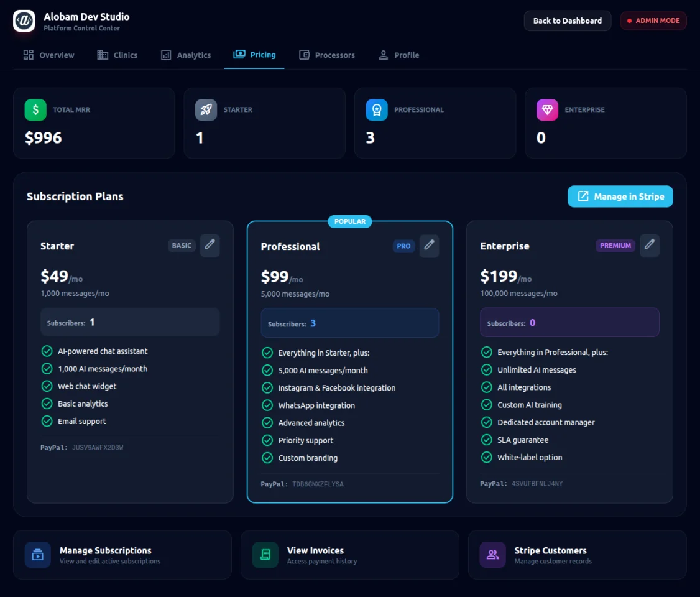Click the View Invoices receipt icon
Image resolution: width=700 pixels, height=597 pixels.
[x=265, y=555]
